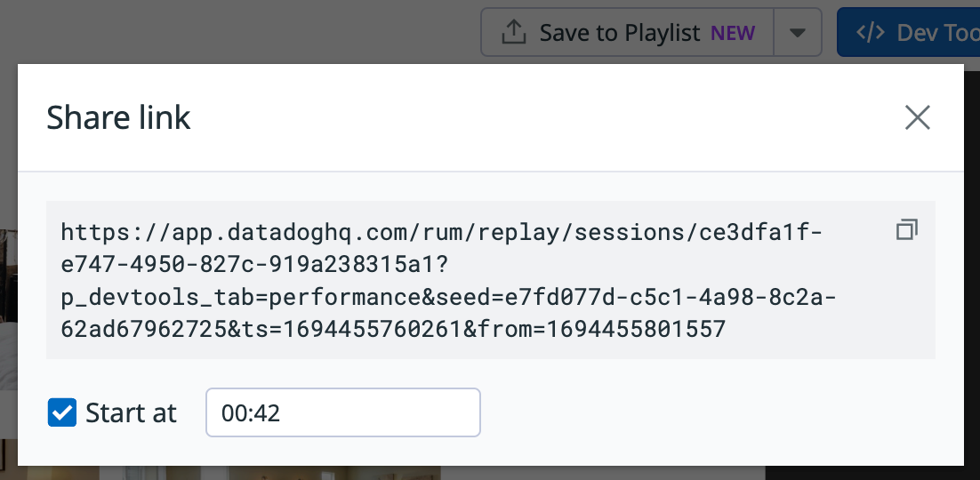
Task: Click the dimmed backdrop left of Save to Playlist
Action: (237, 31)
